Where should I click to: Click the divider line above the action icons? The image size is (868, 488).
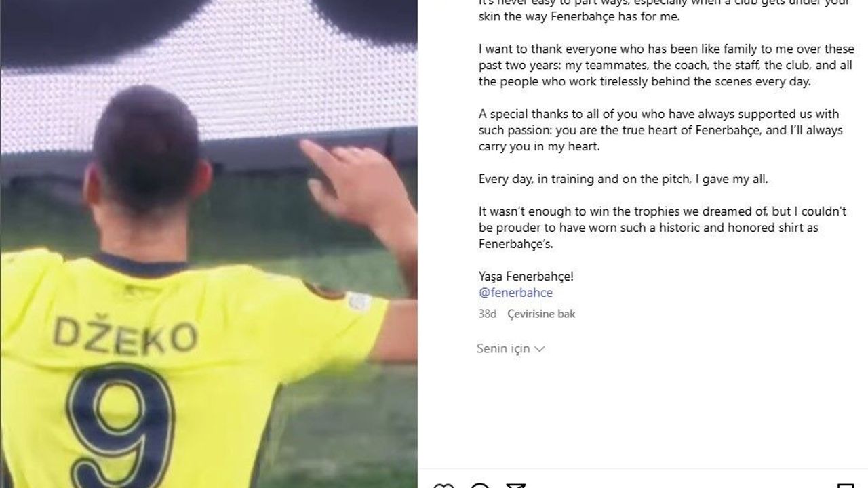[643, 468]
